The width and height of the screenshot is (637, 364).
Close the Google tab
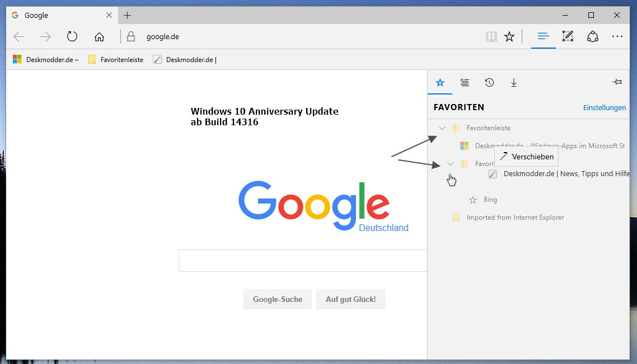click(109, 16)
